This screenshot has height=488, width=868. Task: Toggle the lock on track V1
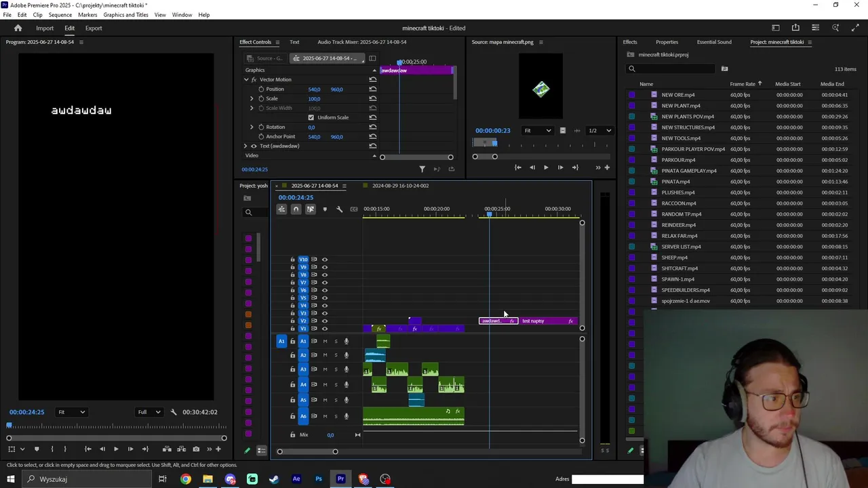pyautogui.click(x=292, y=329)
